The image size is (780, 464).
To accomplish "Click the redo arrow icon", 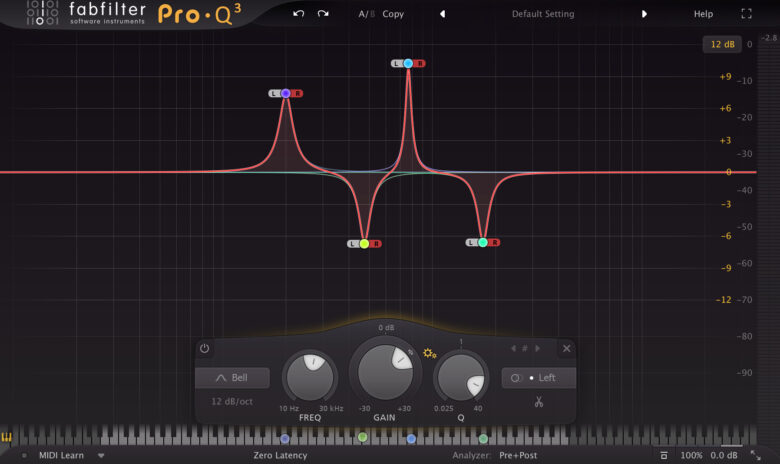I will 323,14.
